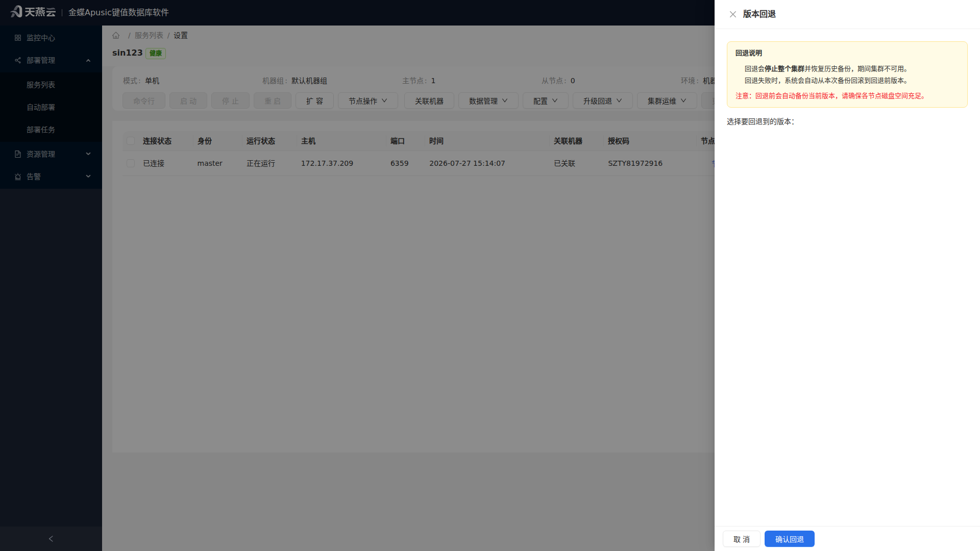Open 服务列表 in sidebar
Viewport: 980px width, 551px height.
51,85
